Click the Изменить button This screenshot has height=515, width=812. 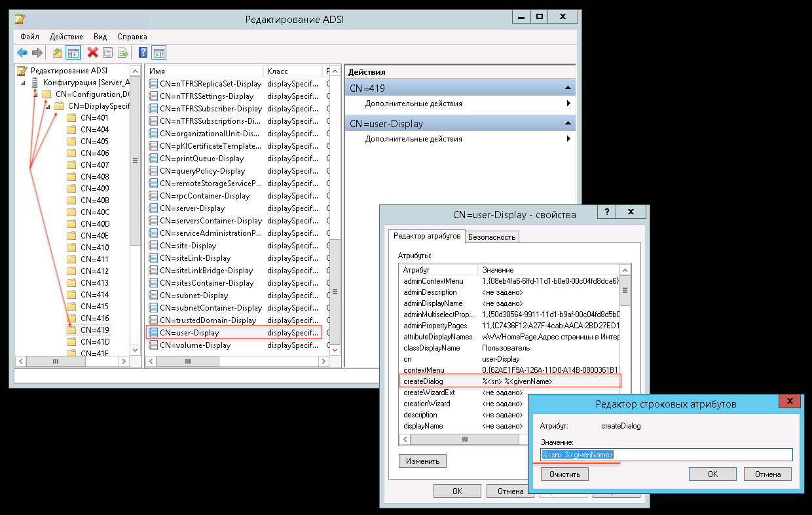pos(422,461)
